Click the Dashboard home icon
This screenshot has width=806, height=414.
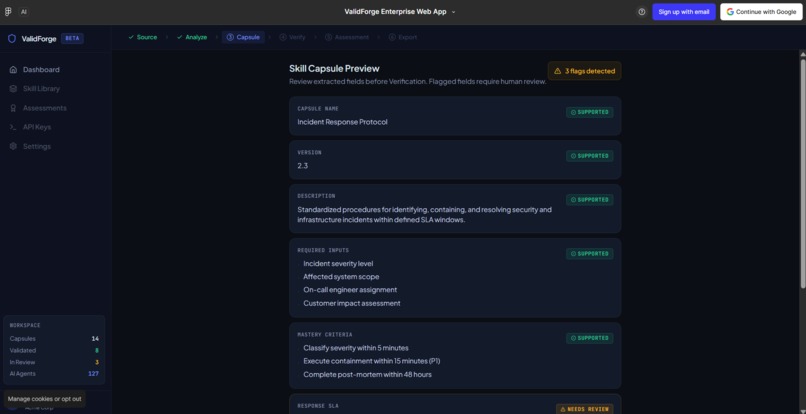coord(13,69)
